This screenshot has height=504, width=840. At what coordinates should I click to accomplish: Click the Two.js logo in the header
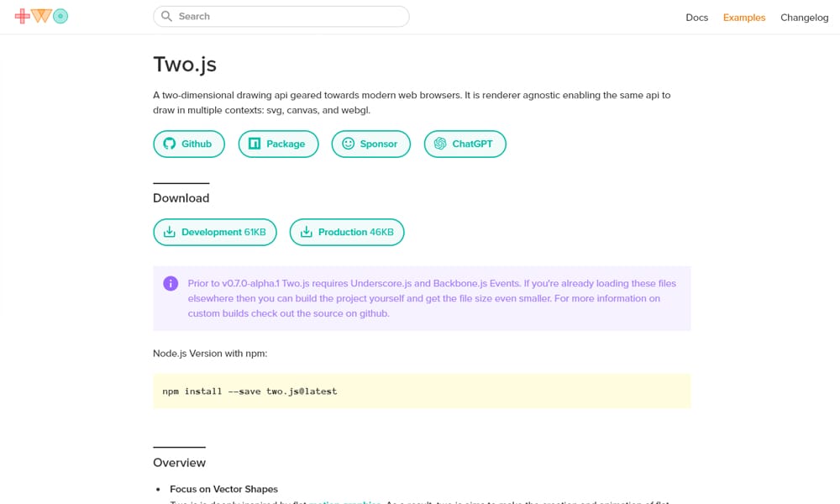pos(41,16)
